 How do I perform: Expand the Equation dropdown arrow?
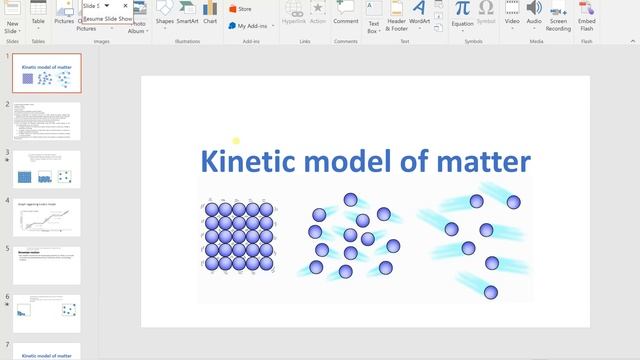[x=462, y=30]
